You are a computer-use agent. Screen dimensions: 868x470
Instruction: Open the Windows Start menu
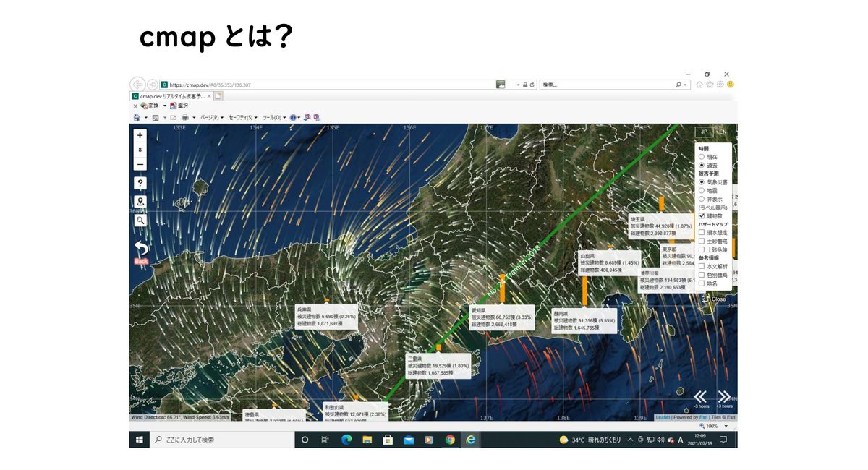click(139, 440)
